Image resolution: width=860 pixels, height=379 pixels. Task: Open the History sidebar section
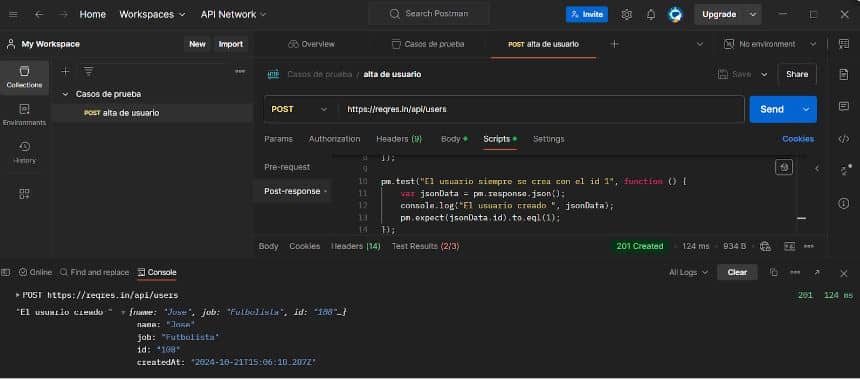(x=24, y=152)
